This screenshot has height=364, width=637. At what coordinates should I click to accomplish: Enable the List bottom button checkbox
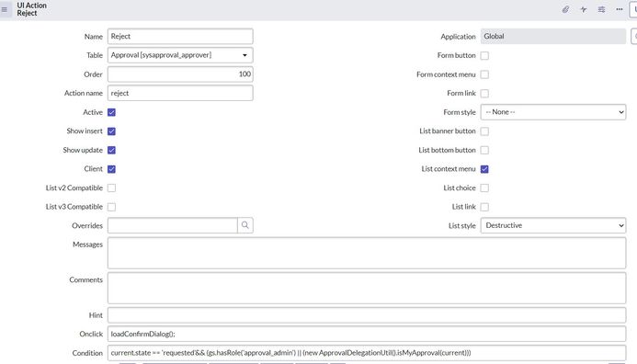[484, 150]
